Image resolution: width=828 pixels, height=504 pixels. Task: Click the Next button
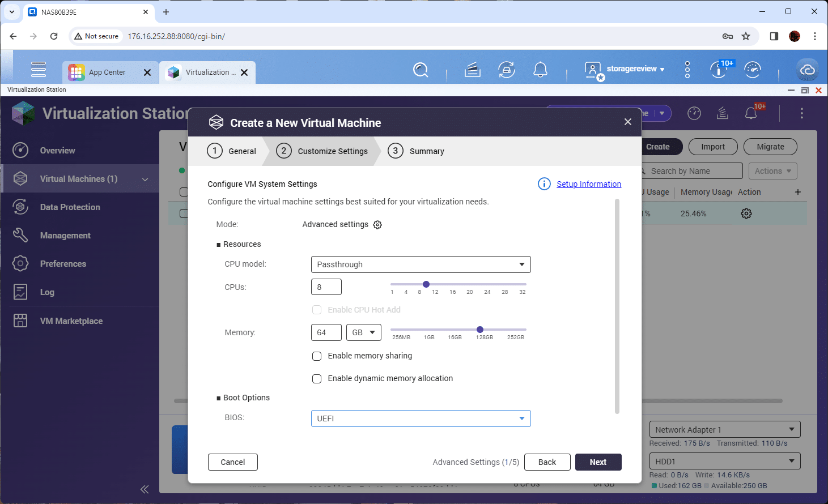click(598, 462)
